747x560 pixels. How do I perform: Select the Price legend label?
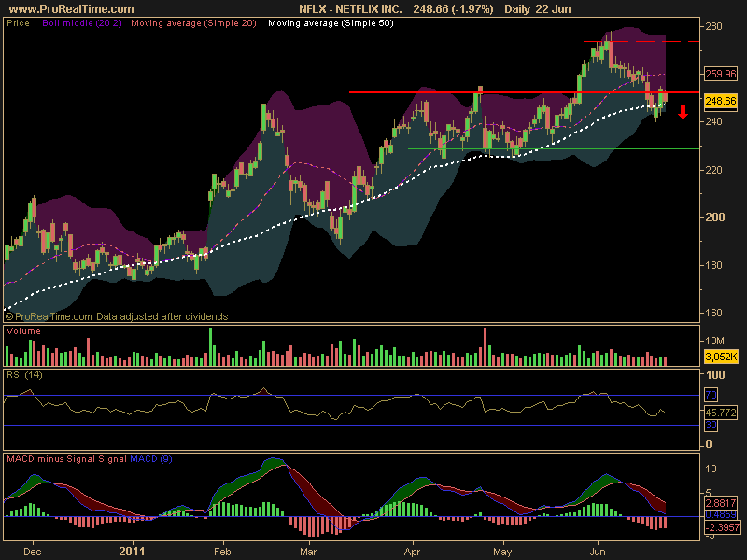pyautogui.click(x=18, y=23)
